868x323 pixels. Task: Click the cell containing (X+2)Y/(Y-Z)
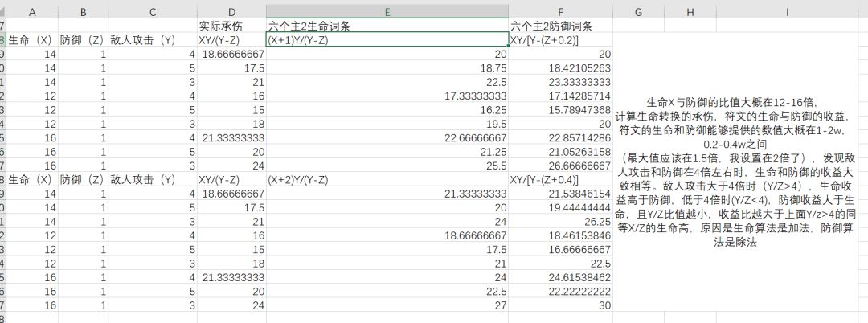click(387, 180)
